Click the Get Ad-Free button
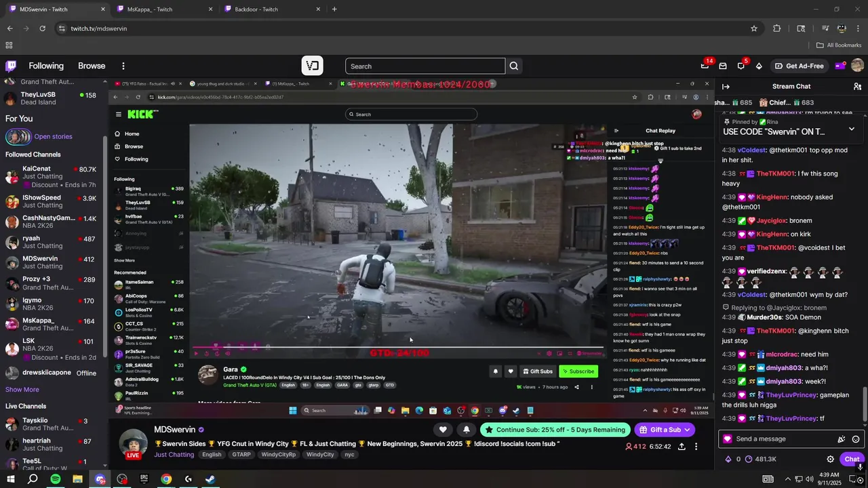The height and width of the screenshot is (488, 868). [x=800, y=66]
